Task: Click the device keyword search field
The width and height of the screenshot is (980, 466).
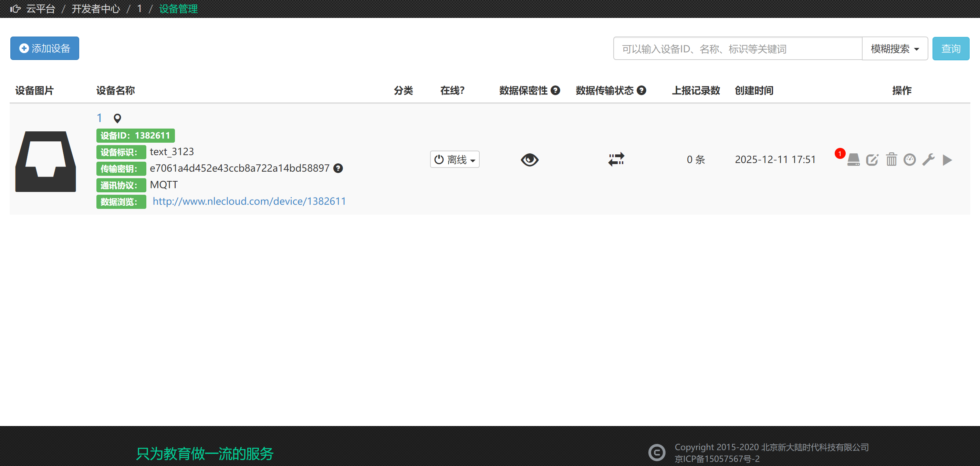Action: pyautogui.click(x=737, y=49)
